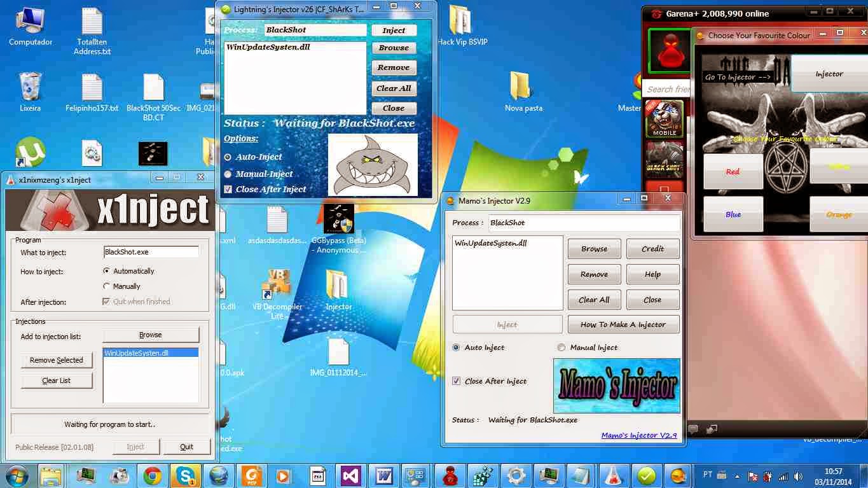
Task: Open the Black Shot game icon in Garena
Action: 665,159
